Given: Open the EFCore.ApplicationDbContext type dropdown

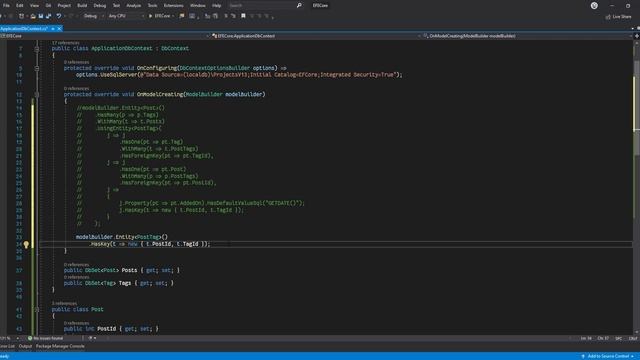Looking at the screenshot, I should 317,36.
